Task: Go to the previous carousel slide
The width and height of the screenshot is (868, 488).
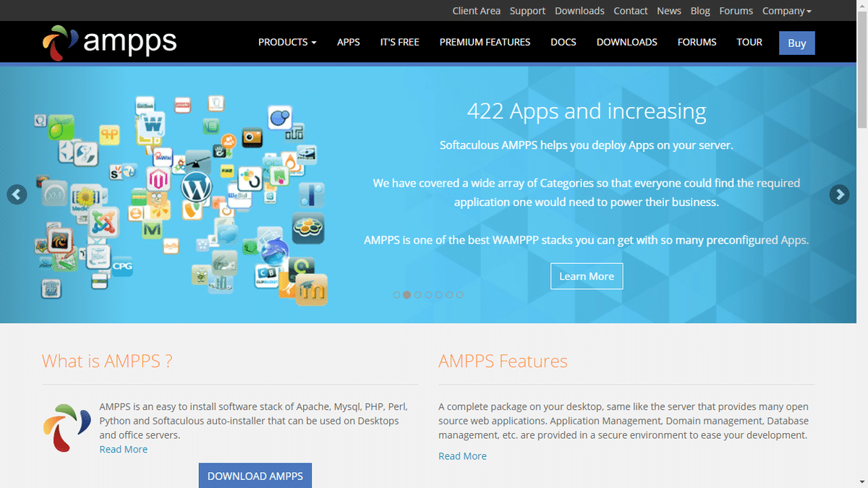Action: click(x=17, y=194)
